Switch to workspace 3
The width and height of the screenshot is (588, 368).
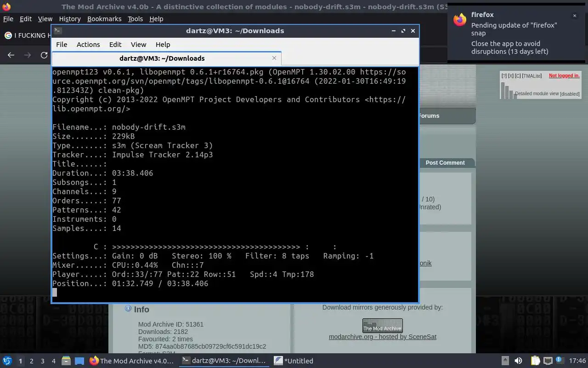42,361
